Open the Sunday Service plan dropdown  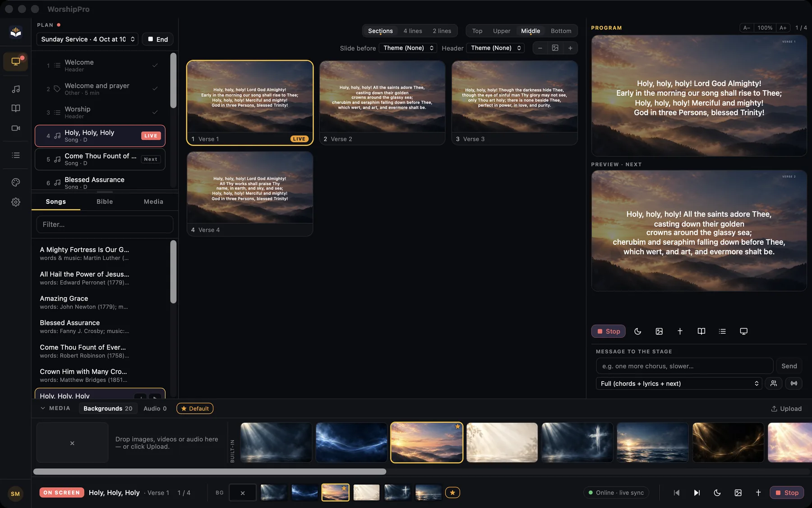(88, 39)
